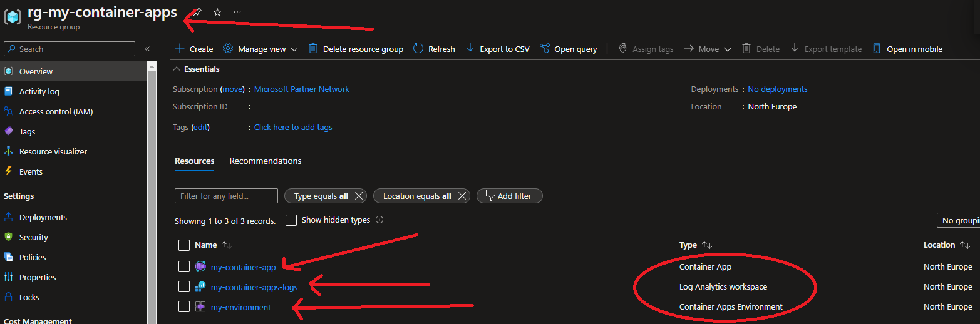
Task: Click the Export to CSV download icon
Action: click(x=470, y=49)
